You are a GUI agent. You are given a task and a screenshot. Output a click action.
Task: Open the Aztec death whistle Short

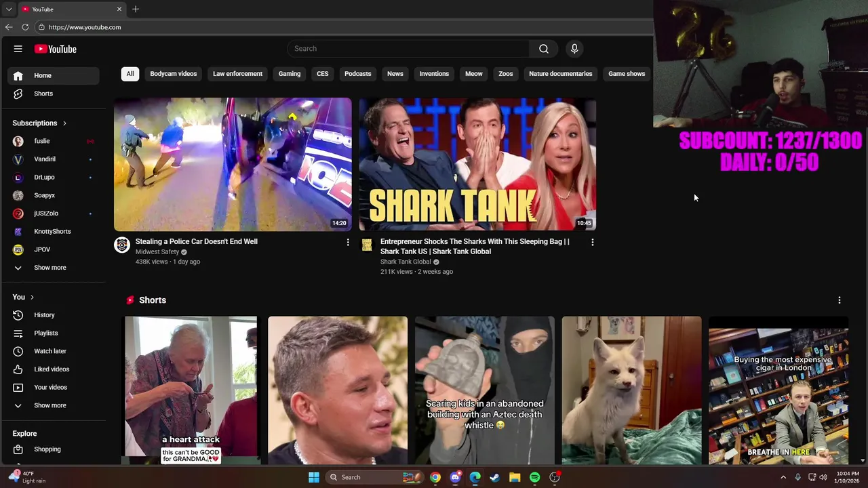click(485, 390)
